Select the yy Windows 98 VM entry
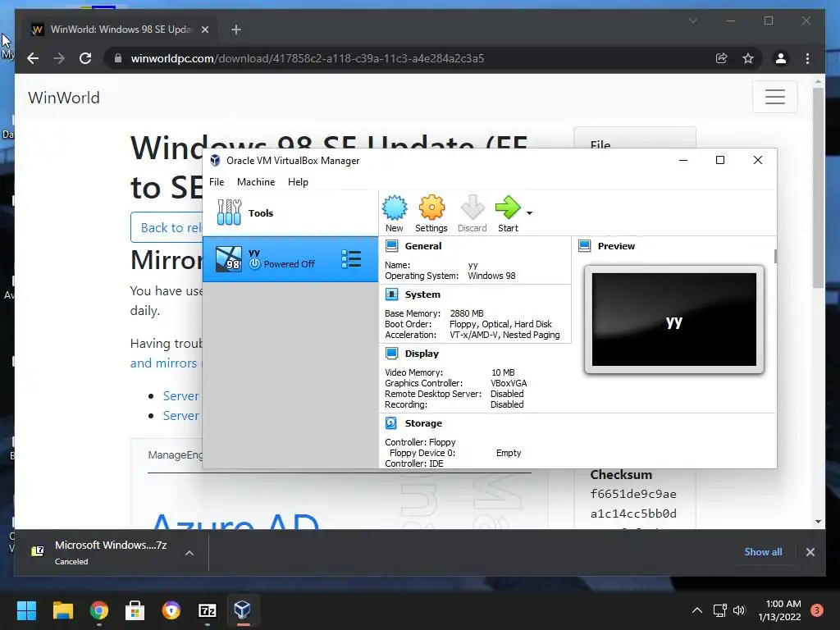Screen dimensions: 840x630 (290, 259)
